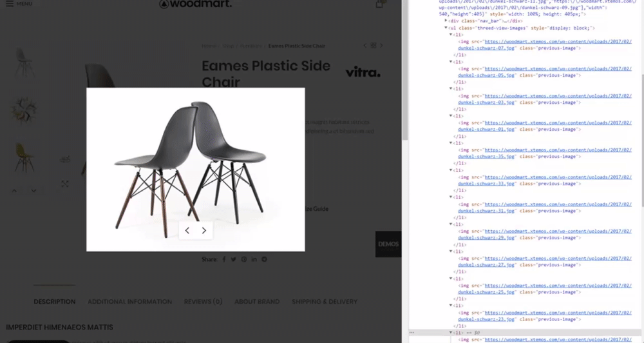Viewport: 644px width, 343px height.
Task: Open dunkel-schwarz-35.jpg image URL
Action: point(545,153)
